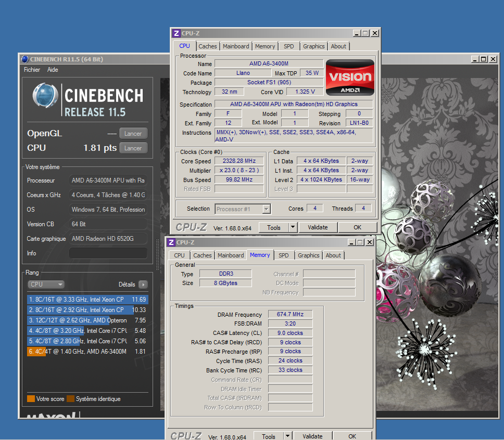Switch to About tab in lower CPU-Z window
The height and width of the screenshot is (440, 504).
333,255
